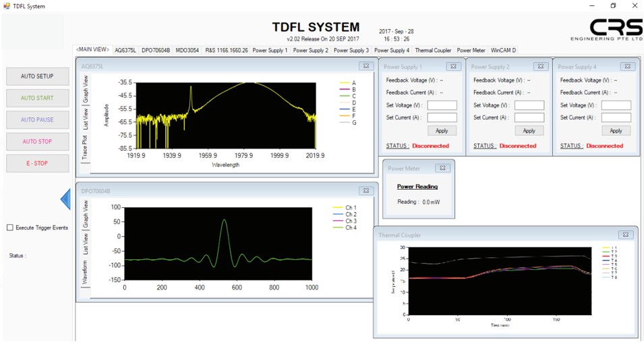Click the Ch 1 legend color swatch
Viewport: 644px width, 343px height.
tap(339, 208)
